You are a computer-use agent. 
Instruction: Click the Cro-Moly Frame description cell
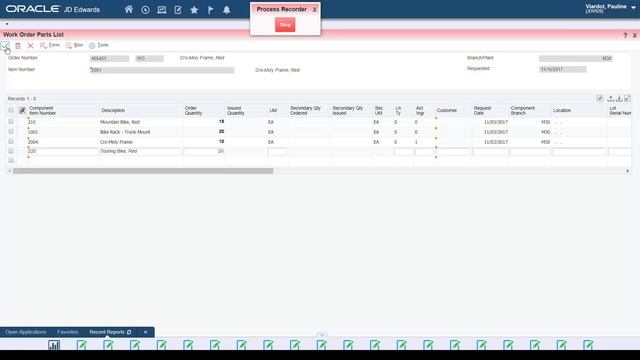pos(140,142)
